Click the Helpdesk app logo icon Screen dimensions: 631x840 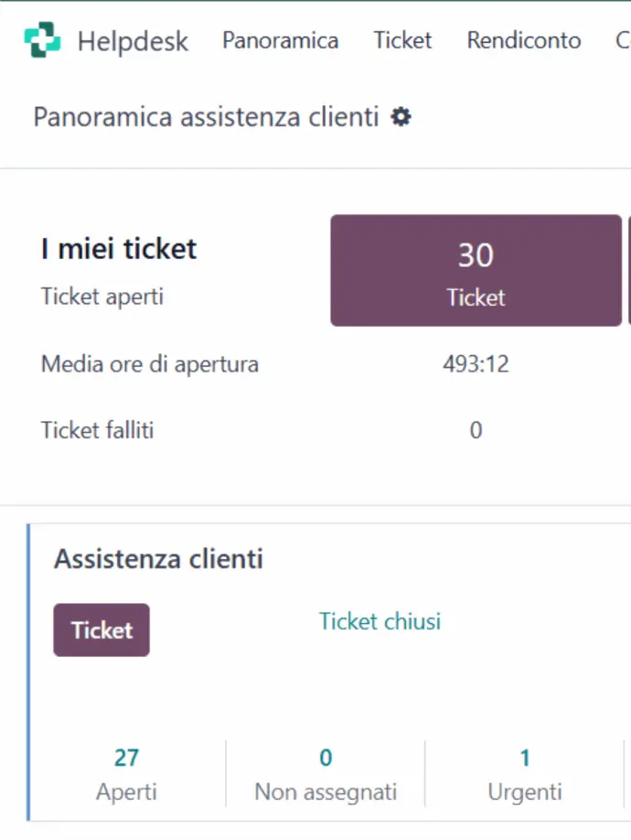pos(42,41)
